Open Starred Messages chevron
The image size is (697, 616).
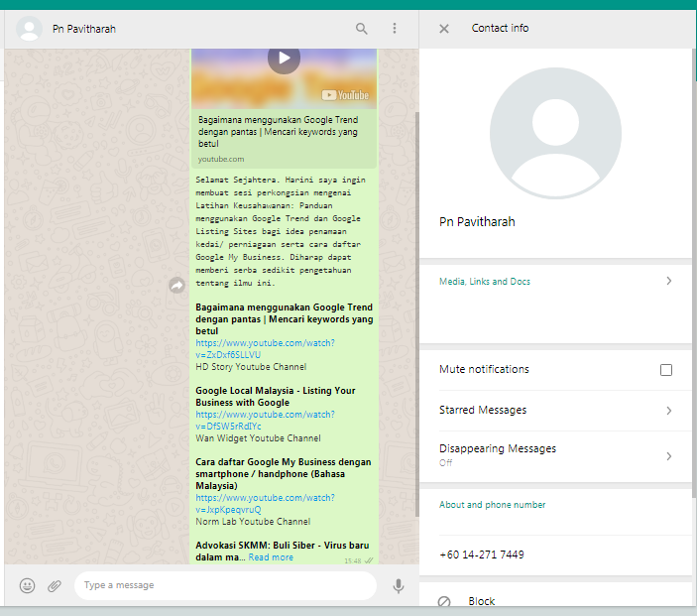(669, 411)
